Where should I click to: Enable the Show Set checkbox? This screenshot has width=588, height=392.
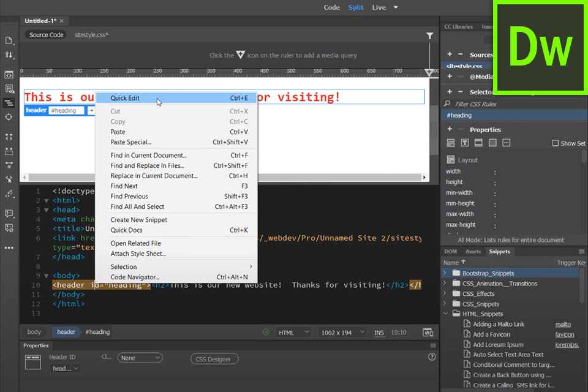pyautogui.click(x=556, y=143)
